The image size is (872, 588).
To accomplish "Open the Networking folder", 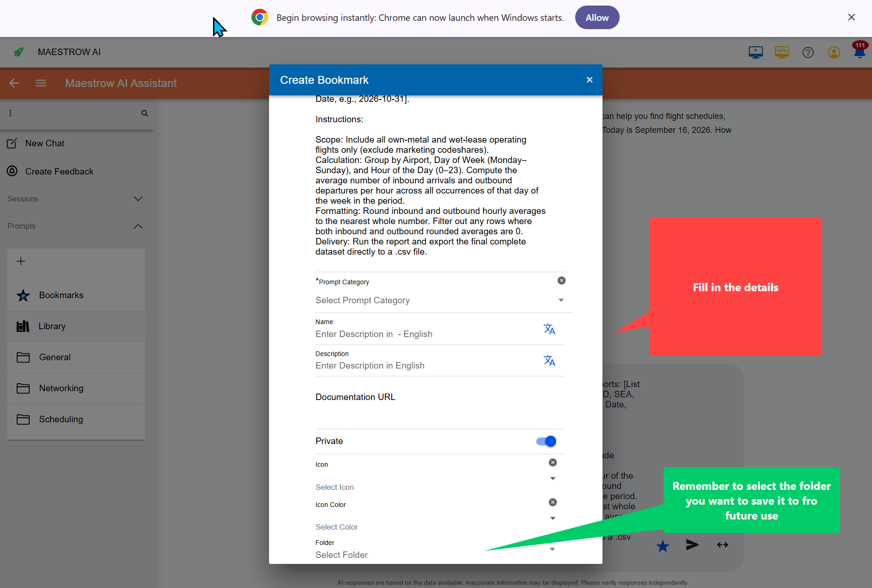I will (76, 388).
